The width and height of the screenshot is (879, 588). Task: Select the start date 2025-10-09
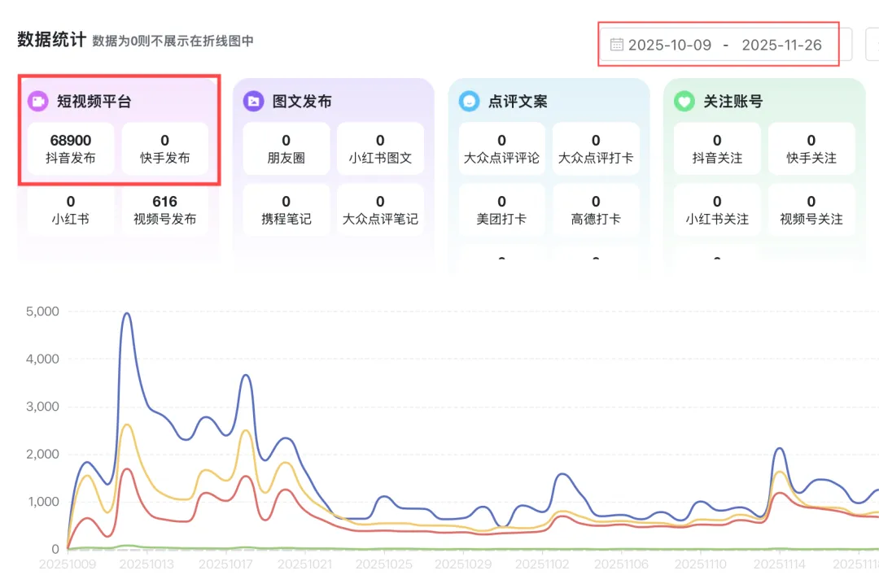tap(671, 46)
